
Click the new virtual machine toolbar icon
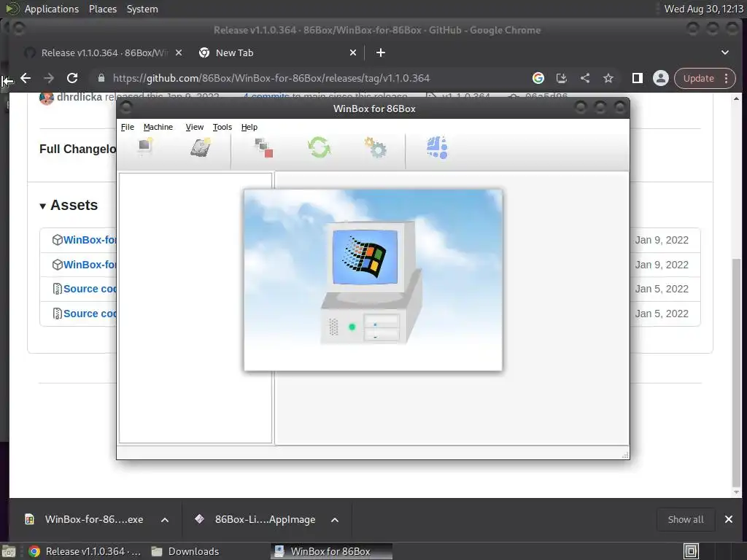coord(145,146)
